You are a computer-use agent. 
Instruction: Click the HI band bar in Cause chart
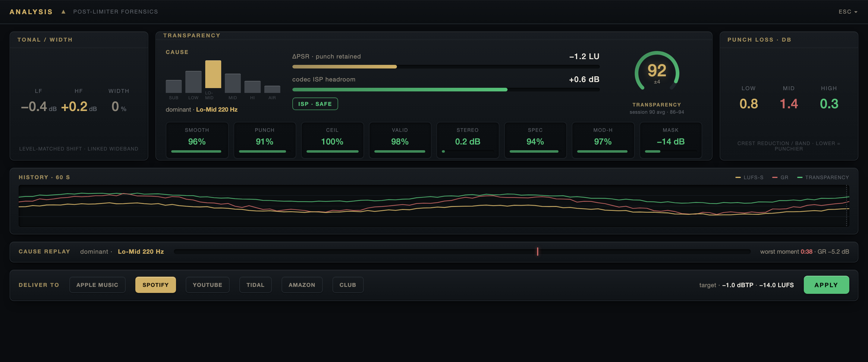click(x=252, y=87)
